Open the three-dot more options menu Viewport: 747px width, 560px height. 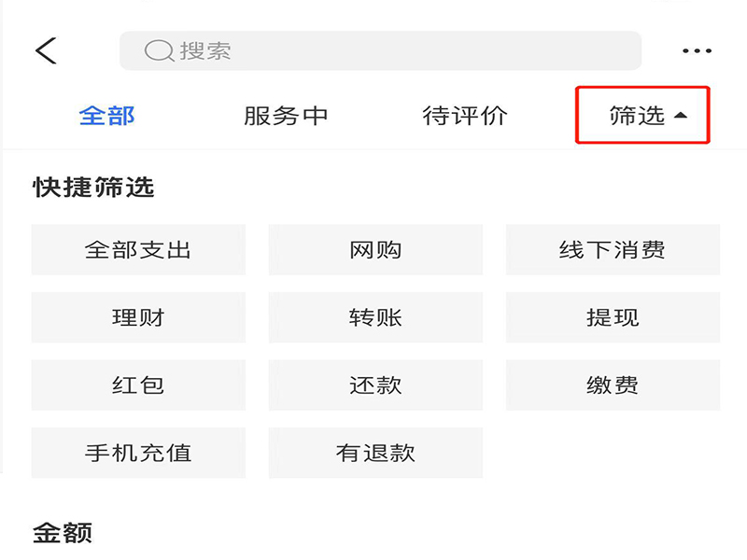tap(697, 50)
